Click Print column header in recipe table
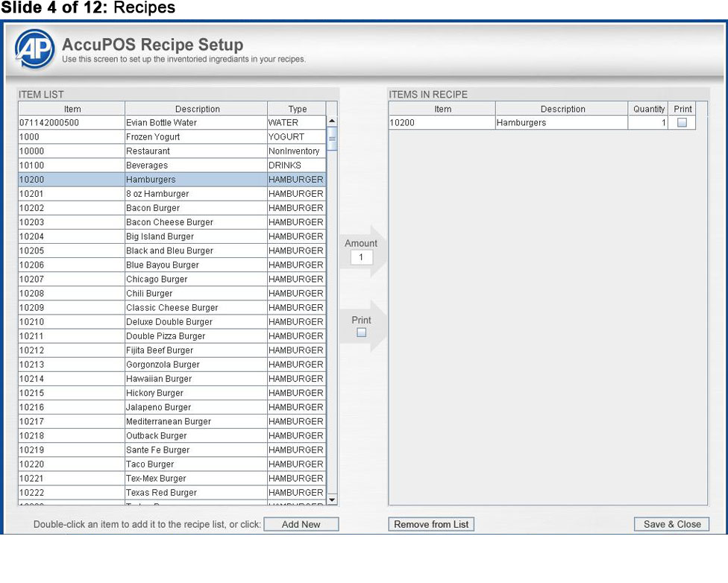The height and width of the screenshot is (583, 728). pyautogui.click(x=682, y=109)
